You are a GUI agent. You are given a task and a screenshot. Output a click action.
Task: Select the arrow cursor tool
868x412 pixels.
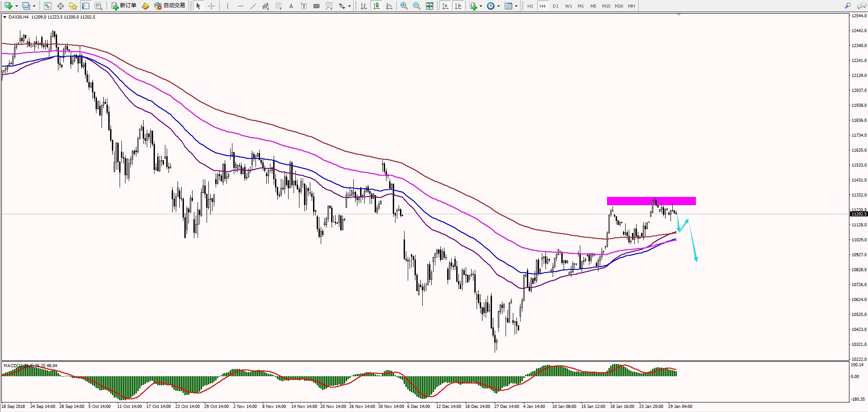[x=198, y=6]
